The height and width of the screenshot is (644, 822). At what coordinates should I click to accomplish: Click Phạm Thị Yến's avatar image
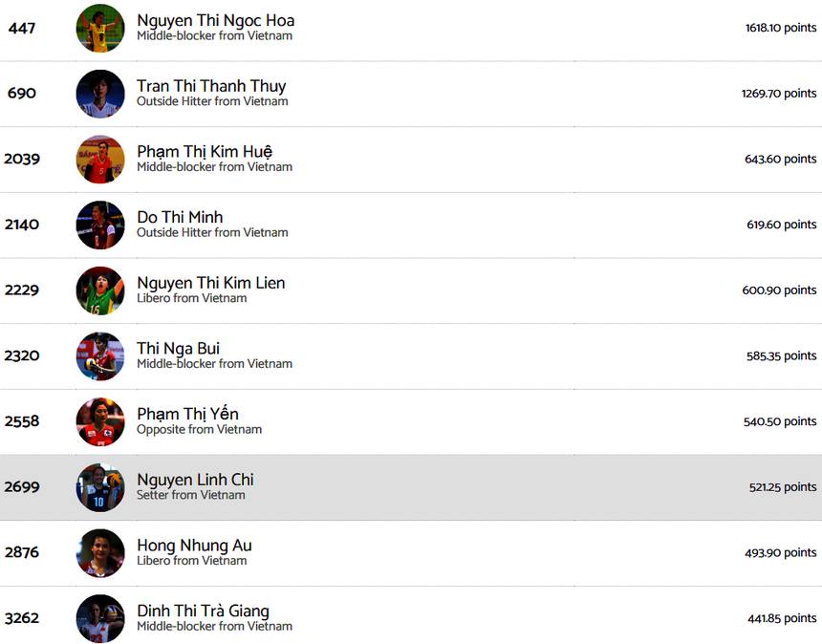point(100,421)
